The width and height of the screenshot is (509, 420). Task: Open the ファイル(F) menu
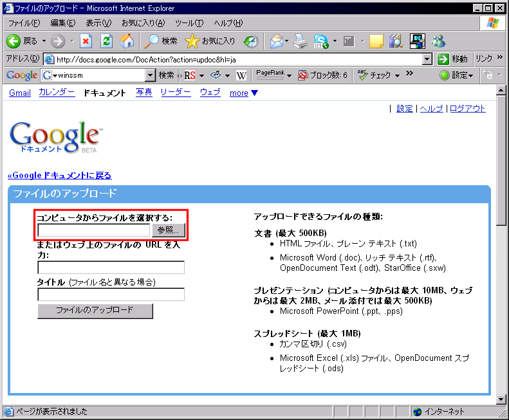coord(24,23)
